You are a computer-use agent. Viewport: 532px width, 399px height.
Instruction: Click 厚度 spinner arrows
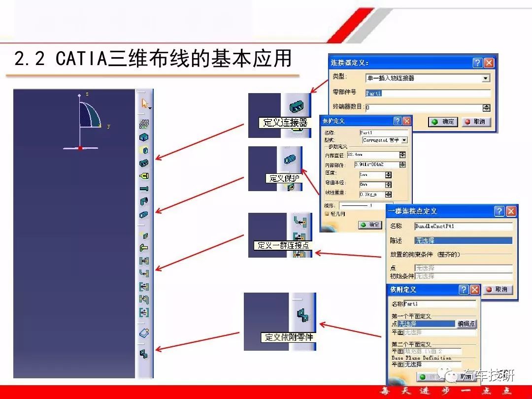coord(389,175)
